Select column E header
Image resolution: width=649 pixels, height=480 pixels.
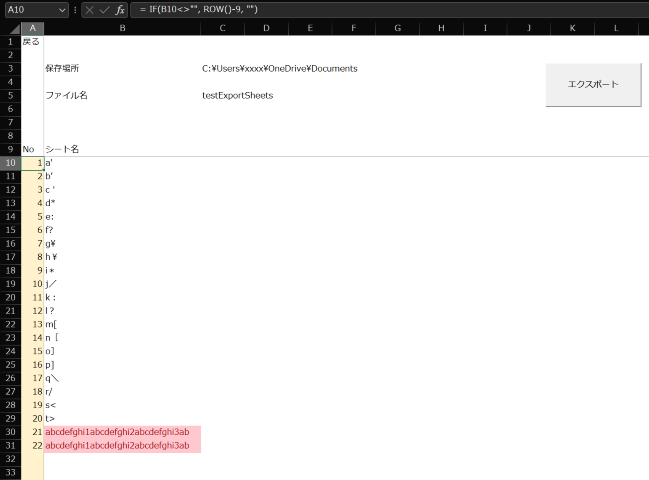[x=310, y=29]
